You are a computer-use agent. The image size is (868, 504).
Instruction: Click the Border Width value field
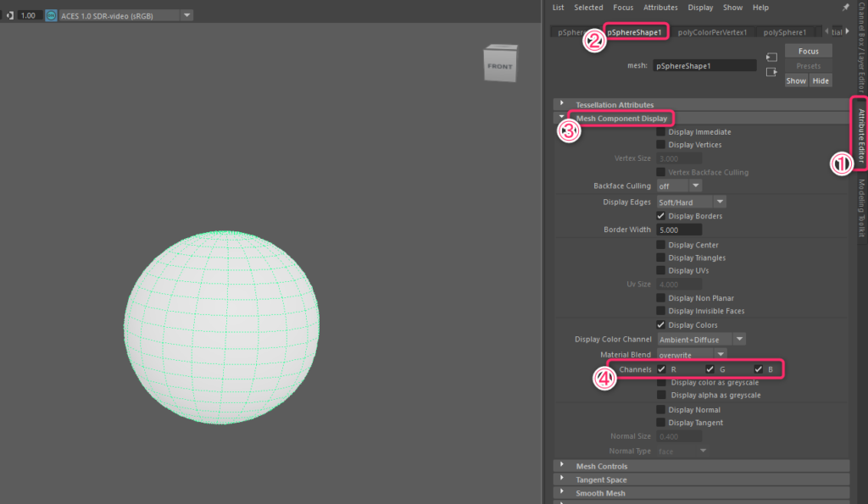pyautogui.click(x=679, y=230)
